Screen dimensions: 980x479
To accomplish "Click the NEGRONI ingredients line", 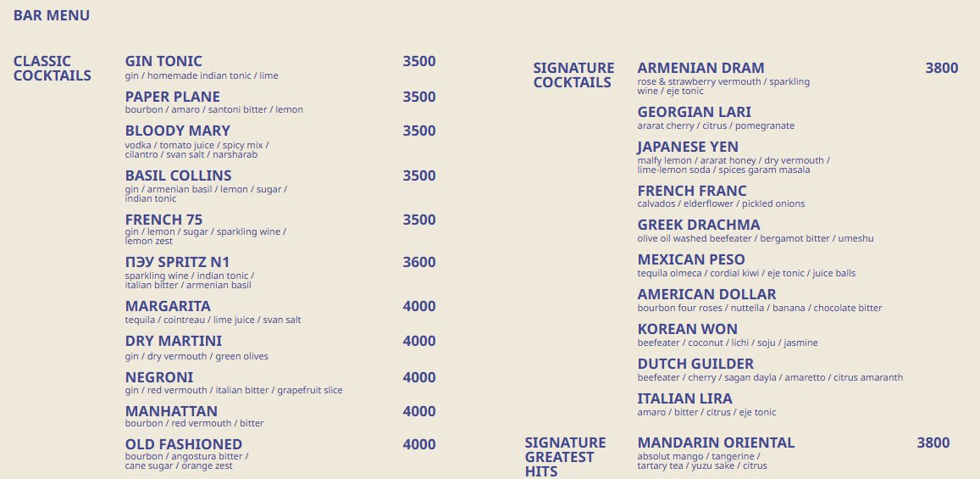I will 234,390.
